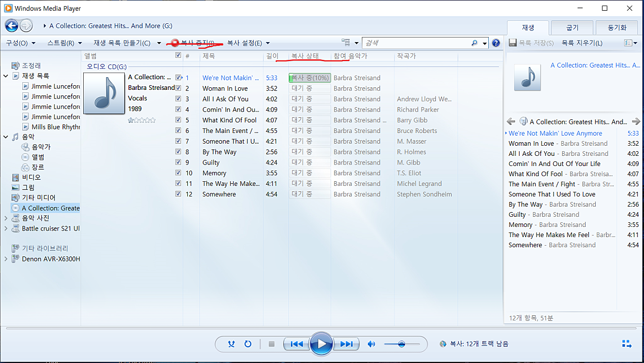This screenshot has width=644, height=363.
Task: Open the search options dropdown arrow
Action: click(485, 43)
